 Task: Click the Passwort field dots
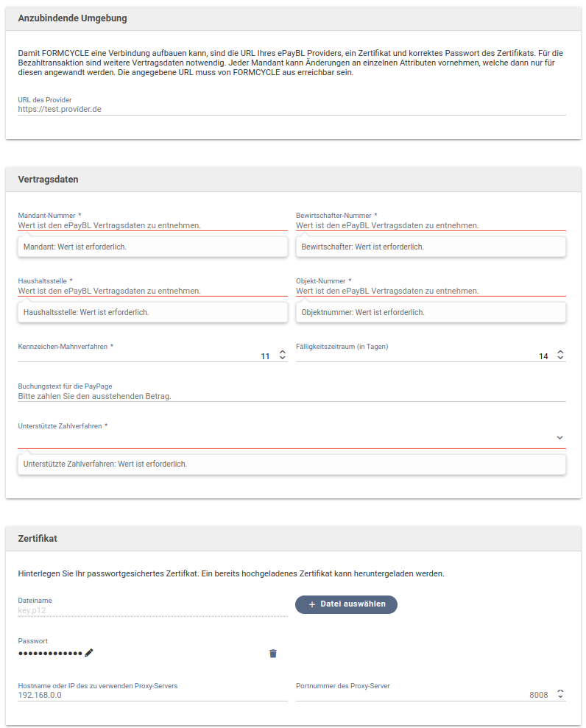click(50, 653)
